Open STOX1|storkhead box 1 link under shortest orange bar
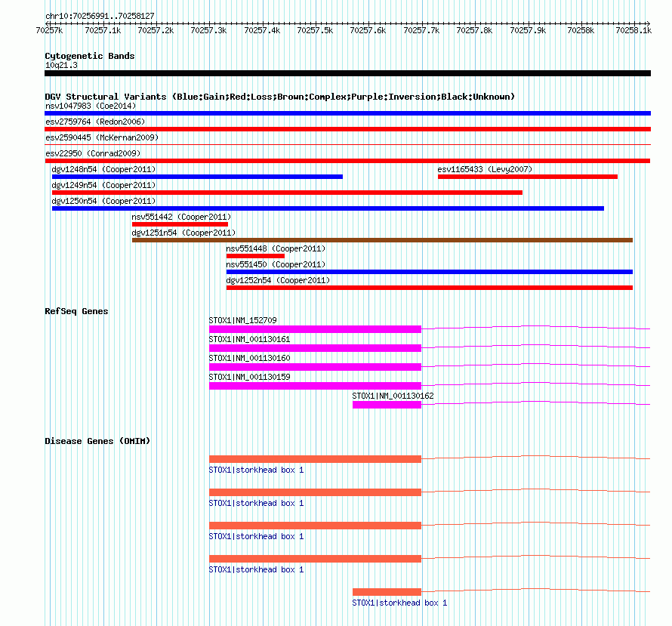Viewport: 672px width, 626px height. [x=399, y=603]
